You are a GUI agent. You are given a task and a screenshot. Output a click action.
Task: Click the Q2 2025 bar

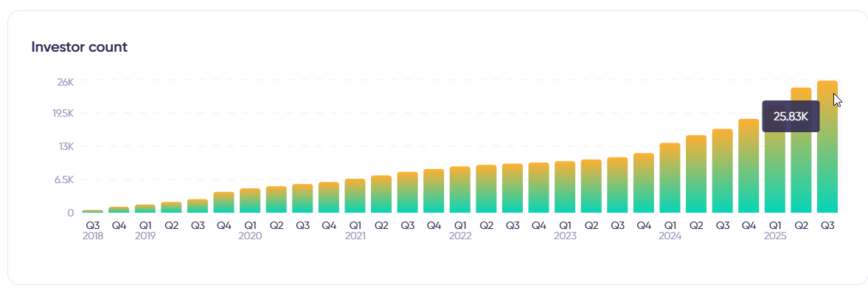coord(801,150)
